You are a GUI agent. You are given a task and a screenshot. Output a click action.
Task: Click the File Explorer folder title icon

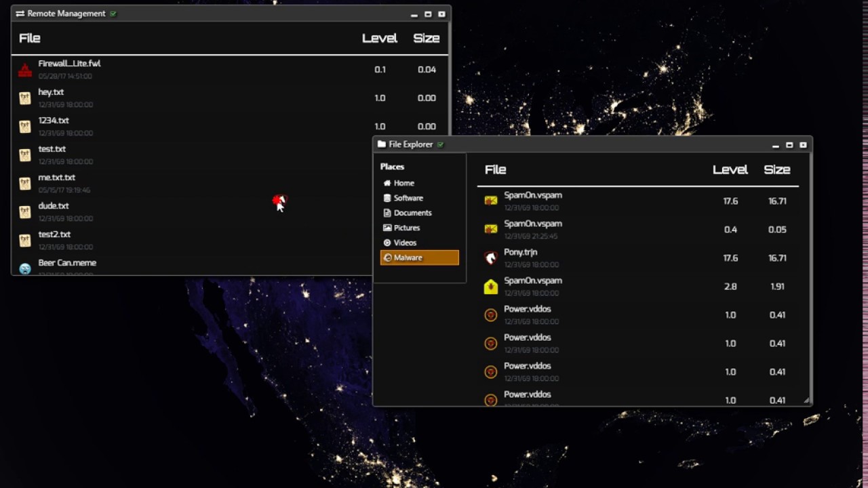coord(382,144)
